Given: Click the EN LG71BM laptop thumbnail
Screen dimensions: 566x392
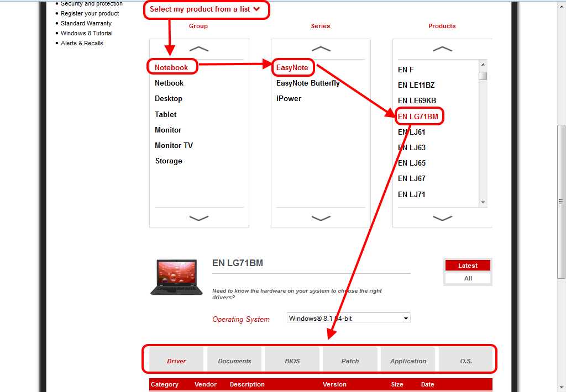Looking at the screenshot, I should click(x=176, y=277).
